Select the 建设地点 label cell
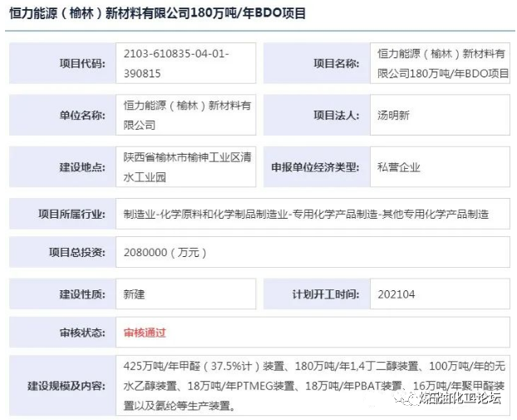This screenshot has width=517, height=420. (x=62, y=167)
